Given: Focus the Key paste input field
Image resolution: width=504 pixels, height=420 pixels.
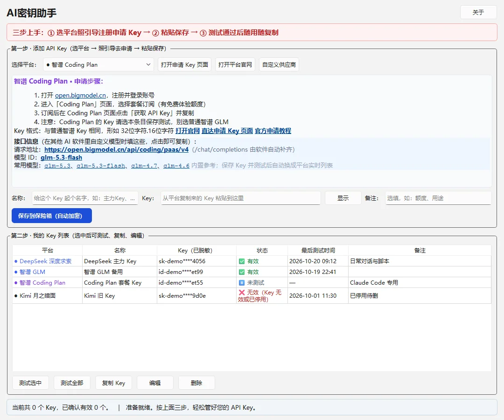Looking at the screenshot, I should pyautogui.click(x=240, y=198).
